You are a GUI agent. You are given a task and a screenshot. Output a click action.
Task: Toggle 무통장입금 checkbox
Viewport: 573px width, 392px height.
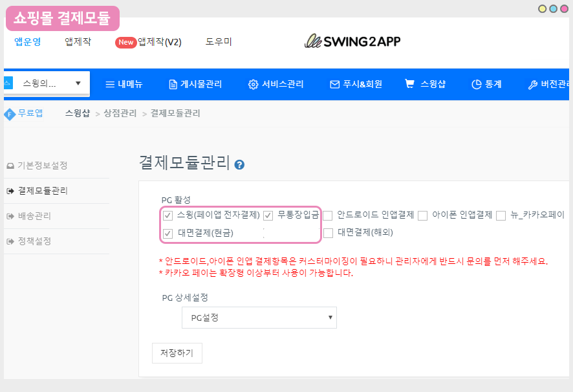pyautogui.click(x=268, y=215)
